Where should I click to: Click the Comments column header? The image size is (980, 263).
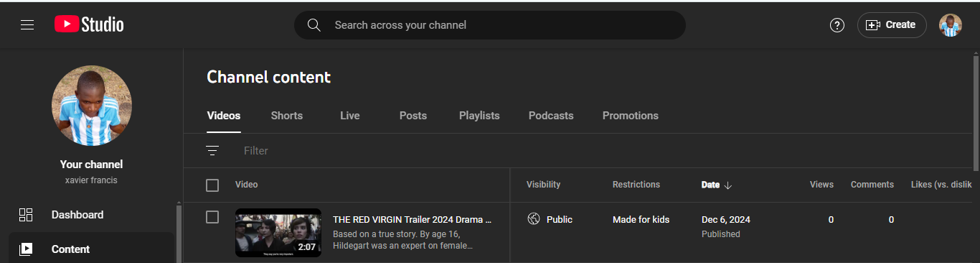click(x=872, y=185)
